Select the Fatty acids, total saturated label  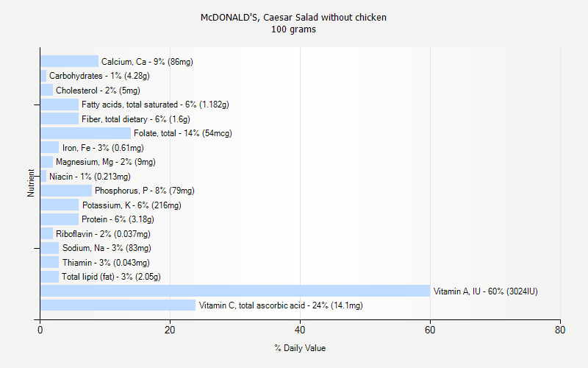point(155,105)
